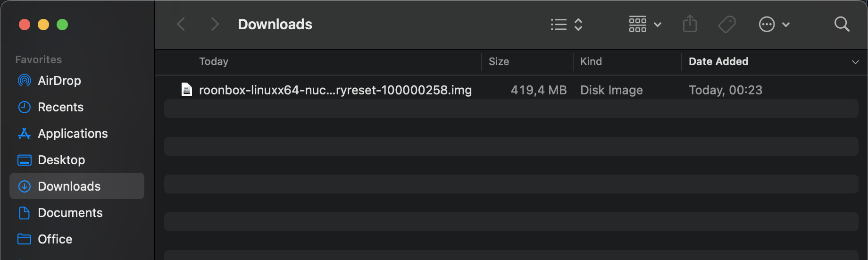Open the group-by grid dropdown

coord(645,25)
